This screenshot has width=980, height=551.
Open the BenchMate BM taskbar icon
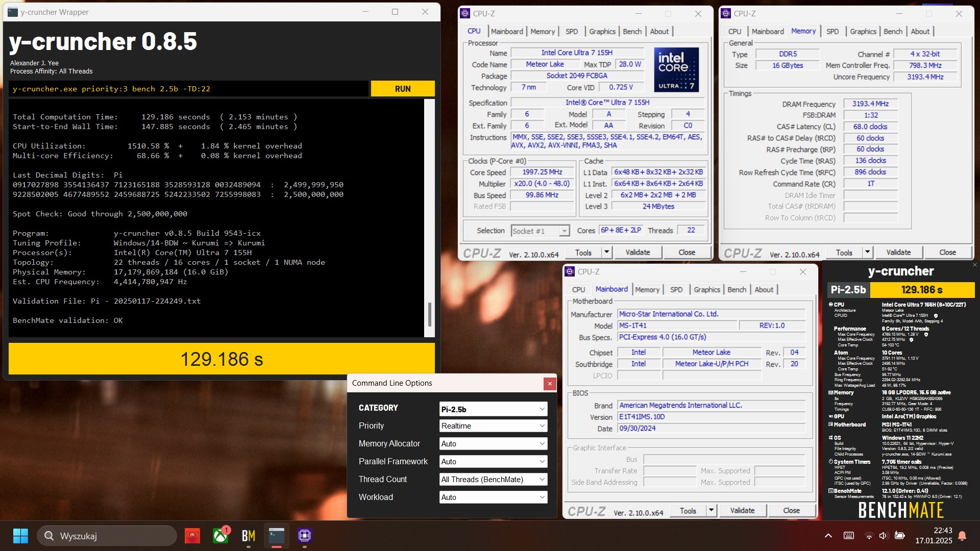coord(249,536)
